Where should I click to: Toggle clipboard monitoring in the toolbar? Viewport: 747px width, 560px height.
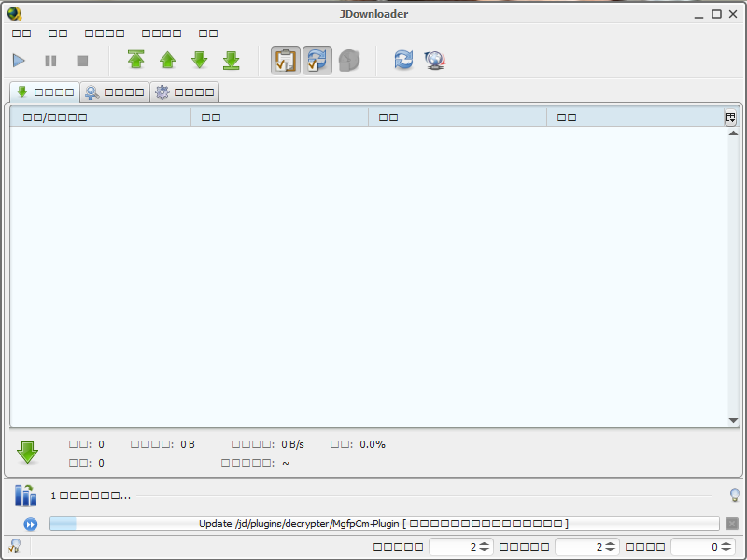(286, 60)
